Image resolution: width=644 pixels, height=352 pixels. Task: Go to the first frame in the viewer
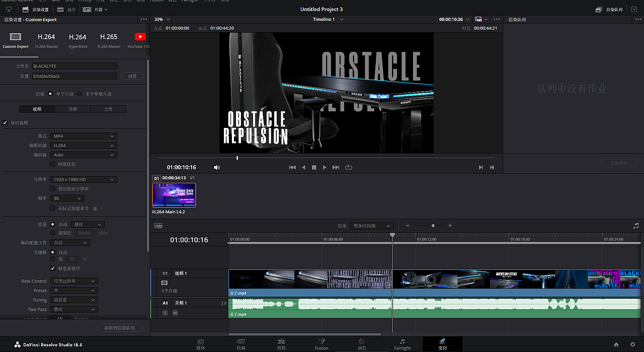[x=292, y=167]
